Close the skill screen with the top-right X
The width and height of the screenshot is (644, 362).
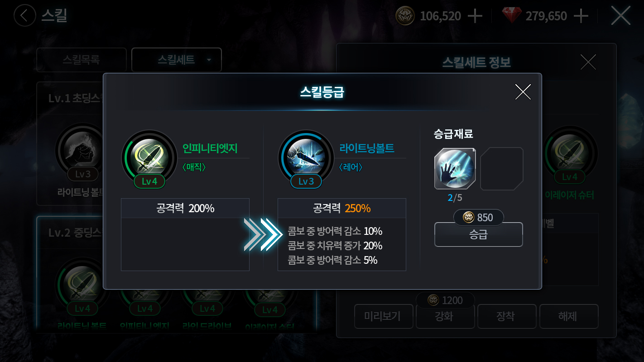coord(620,16)
